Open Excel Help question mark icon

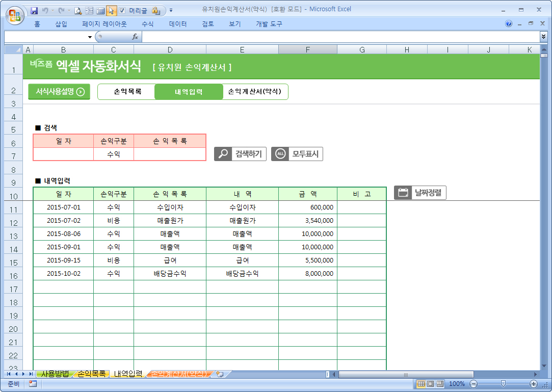coord(509,24)
